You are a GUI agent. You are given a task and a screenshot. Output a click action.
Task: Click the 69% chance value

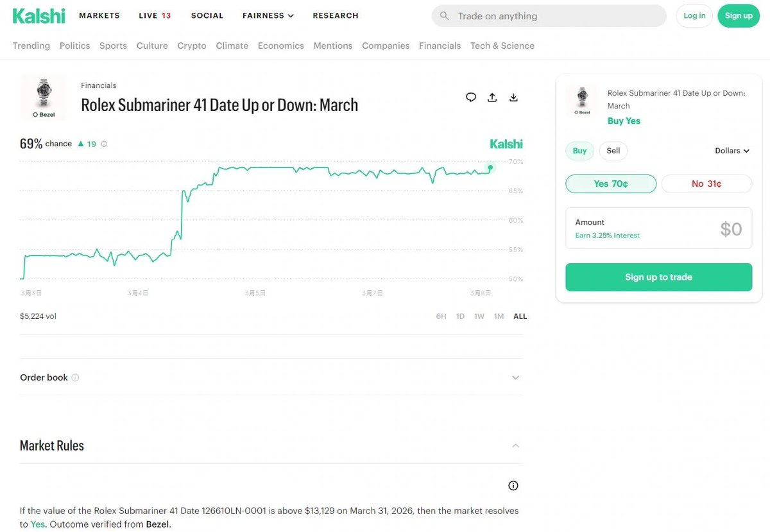click(x=46, y=144)
